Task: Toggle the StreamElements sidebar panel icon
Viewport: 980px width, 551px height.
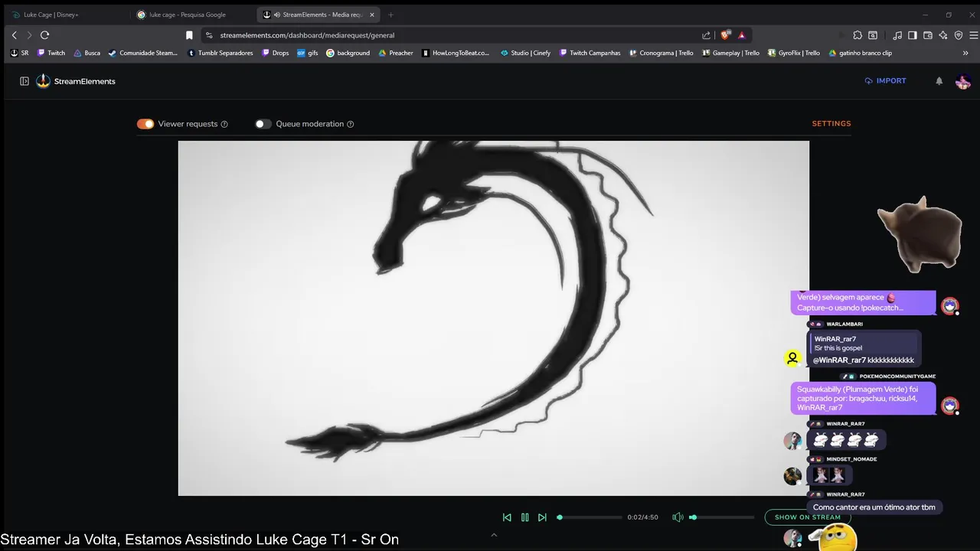Action: pyautogui.click(x=24, y=81)
